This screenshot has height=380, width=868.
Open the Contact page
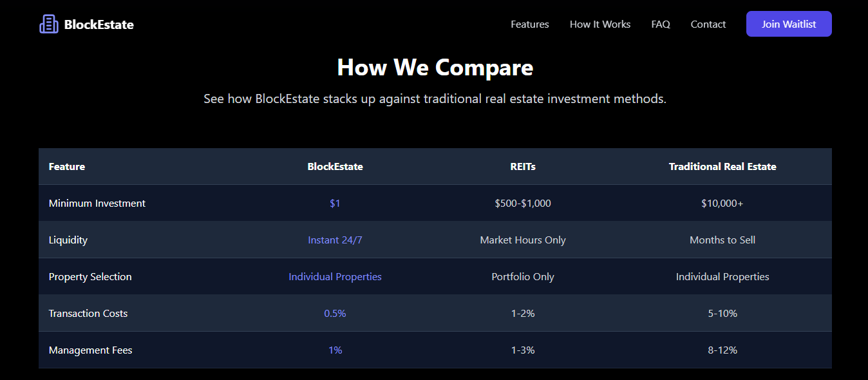point(708,24)
